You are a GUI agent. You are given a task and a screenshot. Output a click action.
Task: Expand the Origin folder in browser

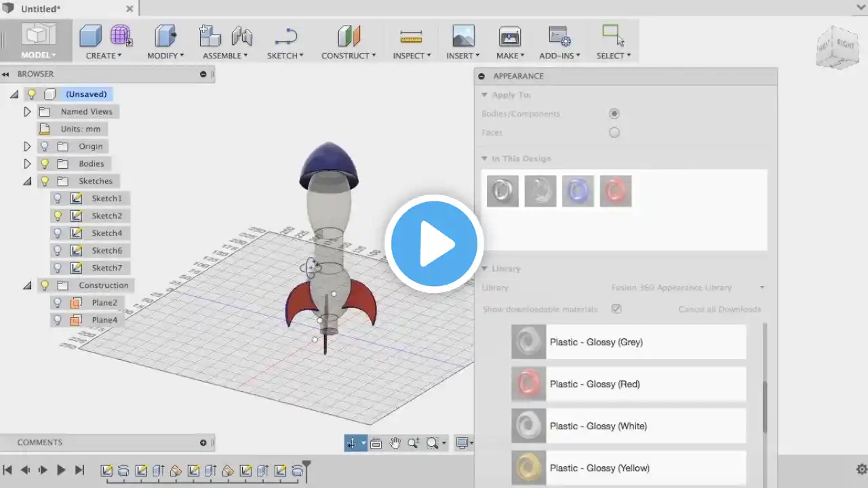27,146
